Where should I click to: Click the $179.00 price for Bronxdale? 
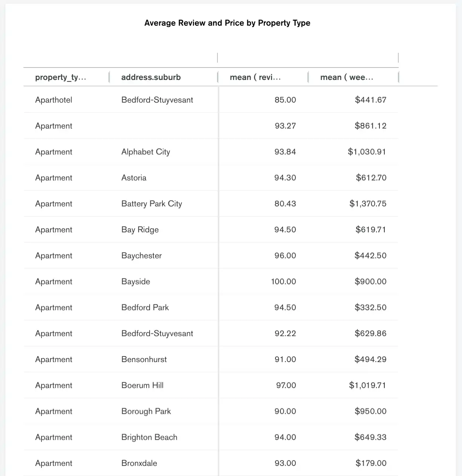click(x=371, y=463)
